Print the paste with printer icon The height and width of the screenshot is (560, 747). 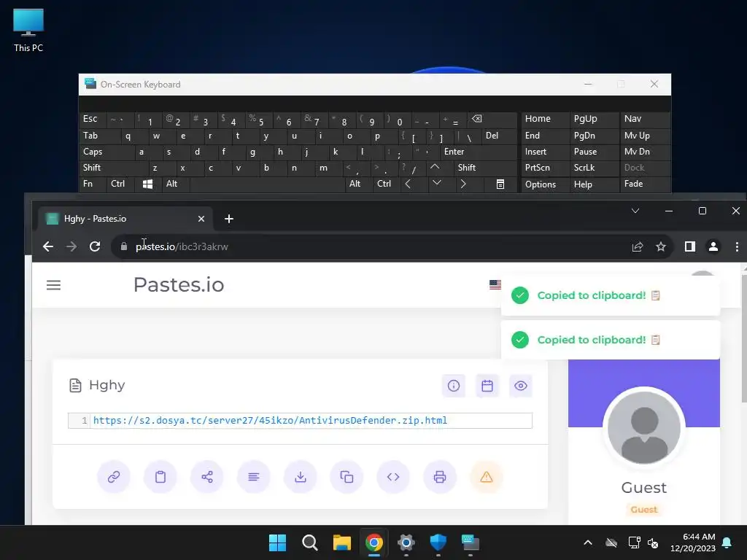440,477
